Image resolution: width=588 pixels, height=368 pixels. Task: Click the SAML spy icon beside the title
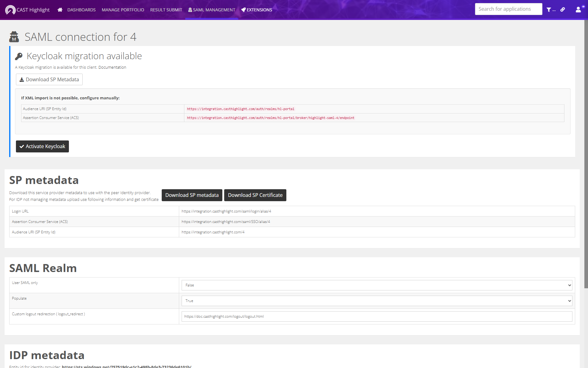click(x=14, y=37)
